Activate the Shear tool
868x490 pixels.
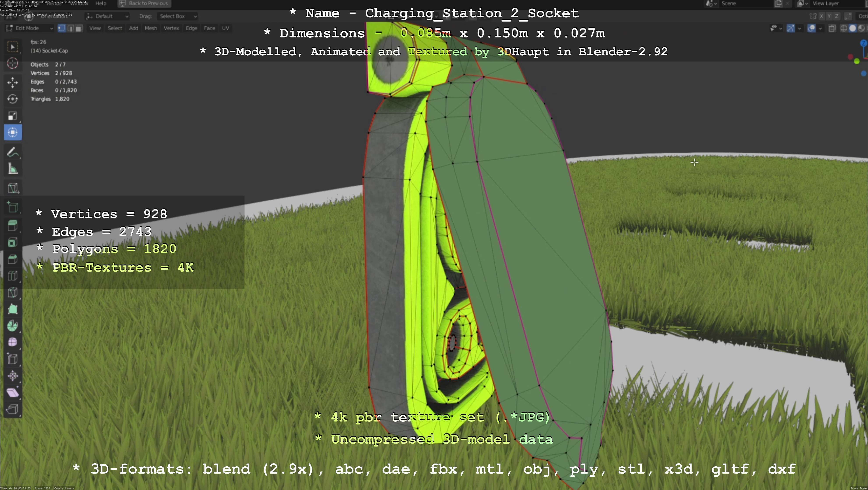pos(12,392)
